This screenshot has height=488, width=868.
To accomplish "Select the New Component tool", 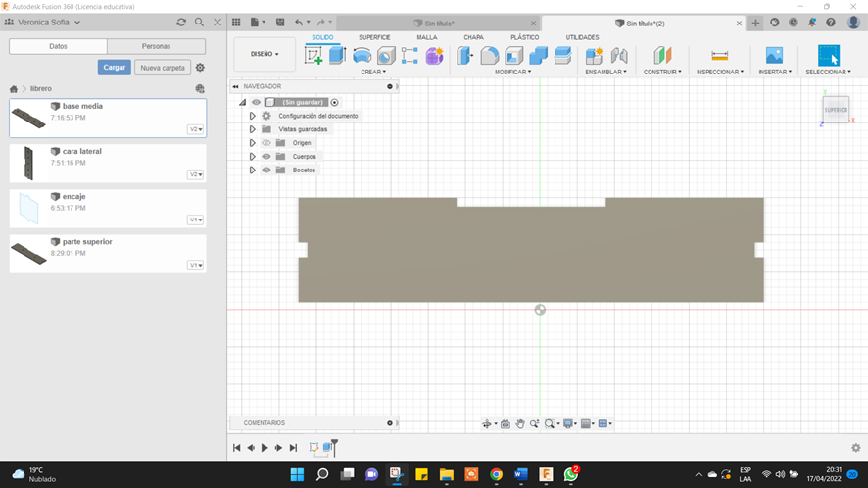I will [x=594, y=56].
